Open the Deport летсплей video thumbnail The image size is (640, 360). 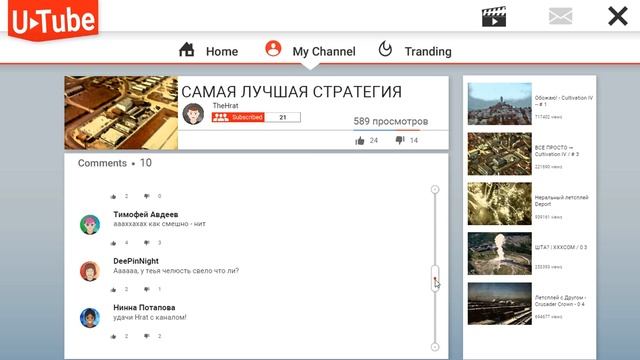pos(500,204)
